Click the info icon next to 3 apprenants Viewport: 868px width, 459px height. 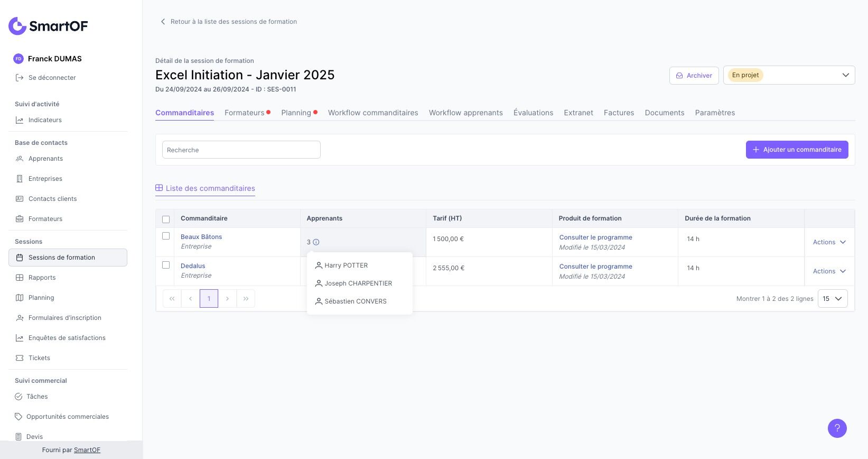pyautogui.click(x=316, y=242)
